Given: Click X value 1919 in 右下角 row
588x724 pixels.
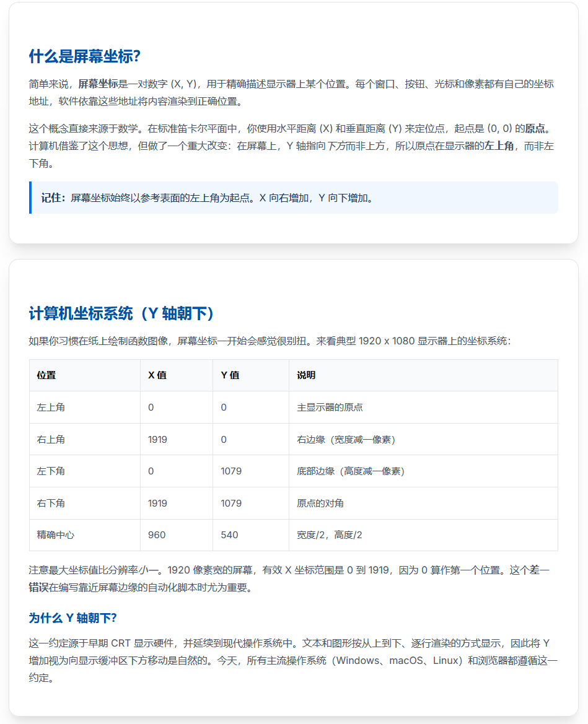Looking at the screenshot, I should 177,504.
